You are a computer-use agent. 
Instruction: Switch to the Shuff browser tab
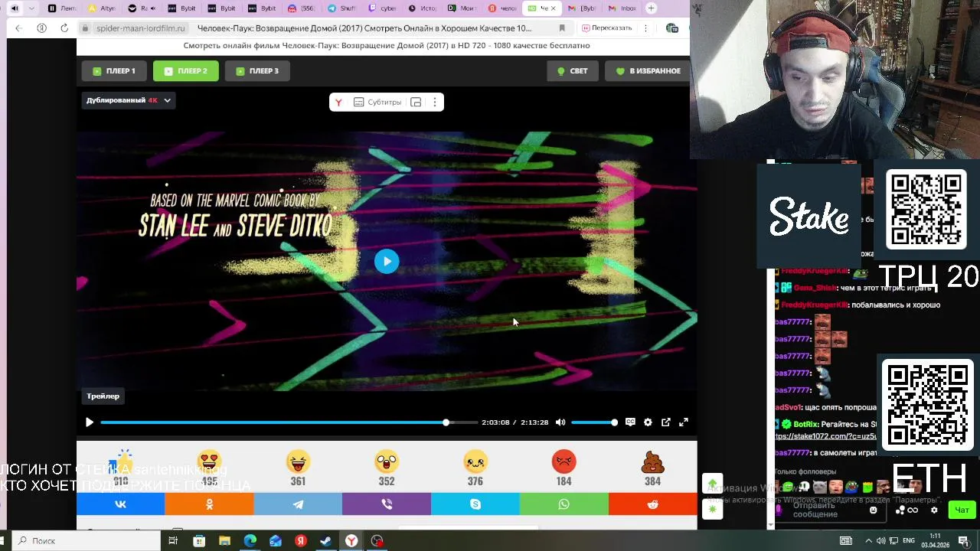click(341, 8)
